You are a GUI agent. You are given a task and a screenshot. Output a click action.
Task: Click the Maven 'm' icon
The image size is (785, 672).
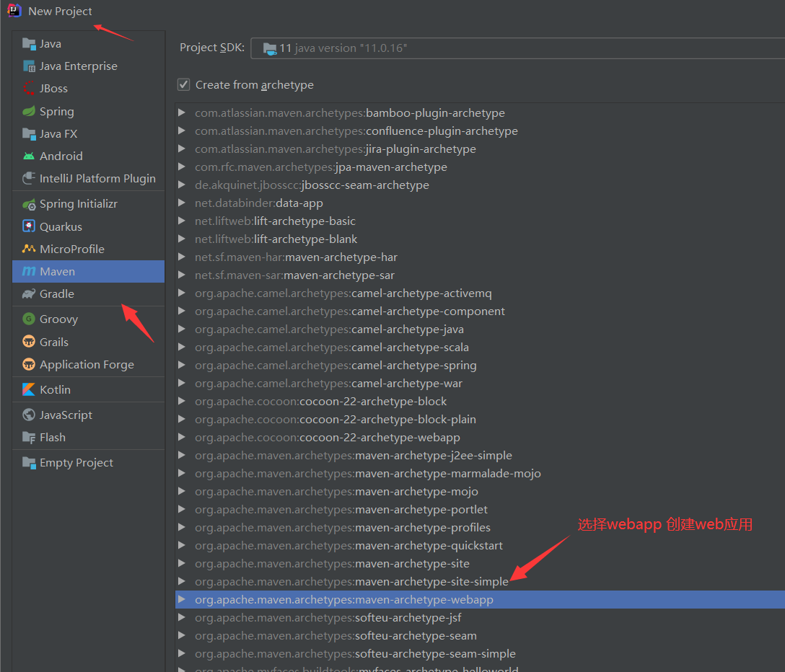point(29,271)
